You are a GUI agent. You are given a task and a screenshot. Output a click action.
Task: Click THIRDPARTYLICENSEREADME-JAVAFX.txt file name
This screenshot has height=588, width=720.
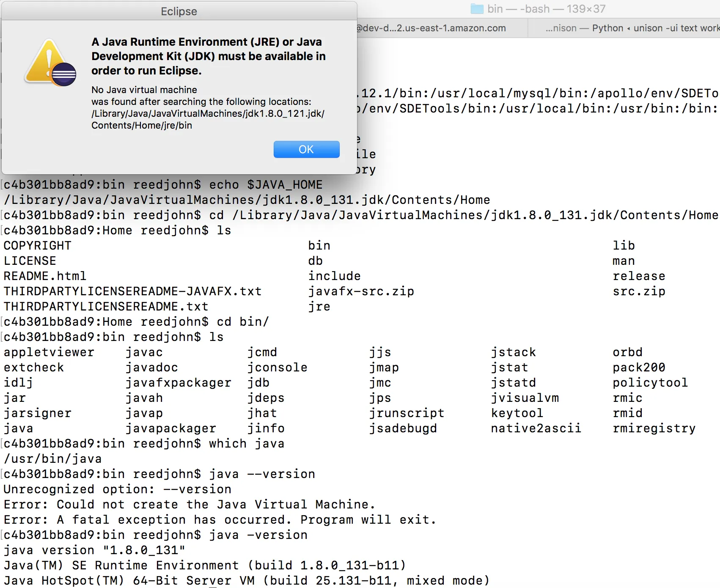[133, 291]
